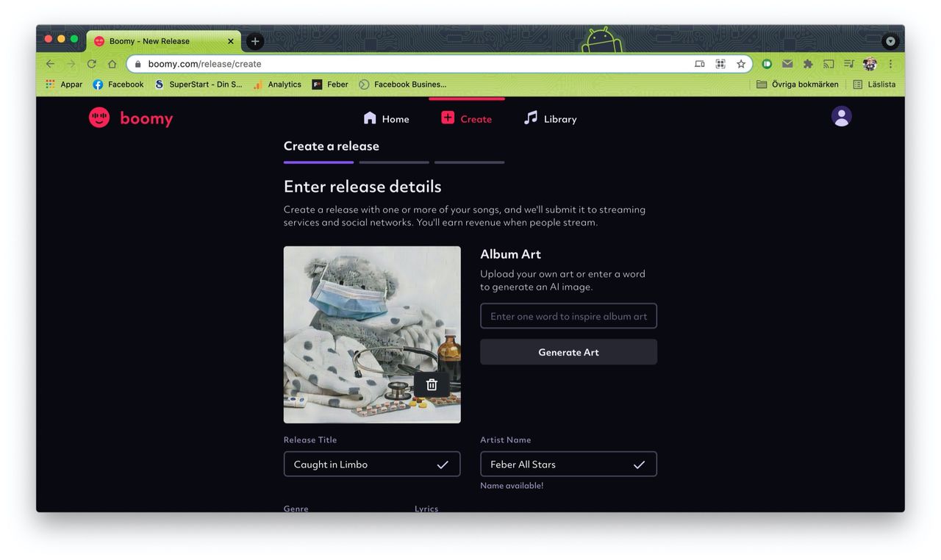The image size is (941, 560).
Task: Click the first progress step bar
Action: point(318,162)
